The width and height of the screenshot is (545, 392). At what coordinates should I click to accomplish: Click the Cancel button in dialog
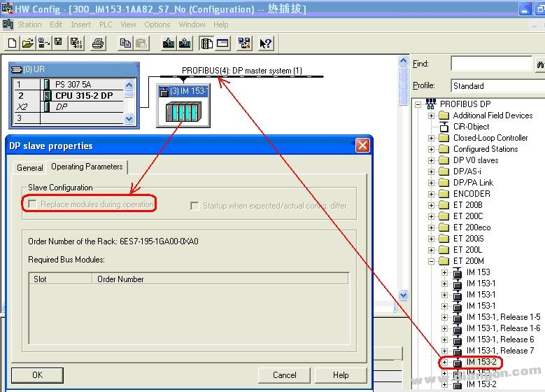(283, 374)
